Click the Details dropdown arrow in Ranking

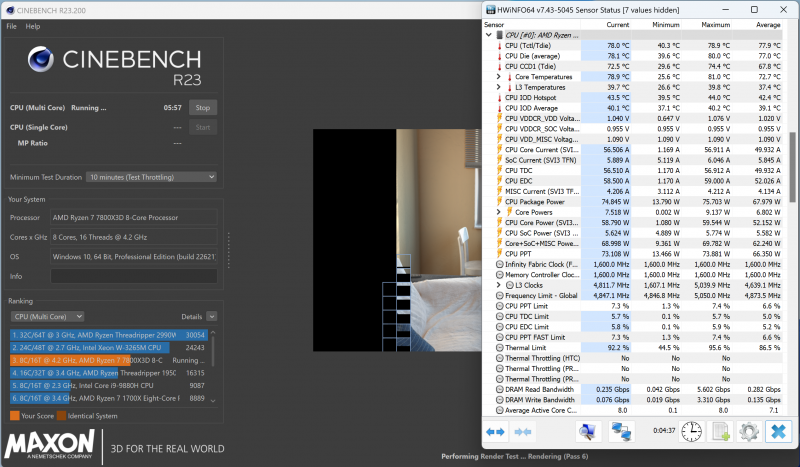(212, 315)
